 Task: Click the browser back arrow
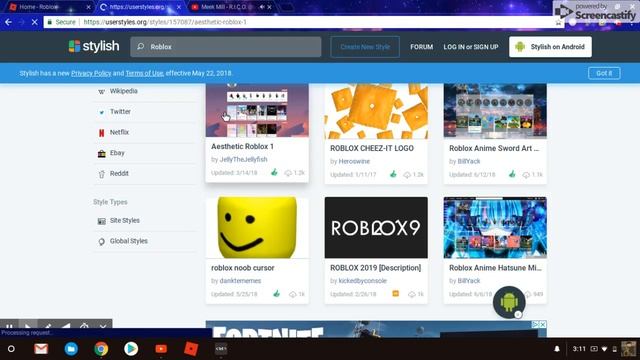coord(8,22)
